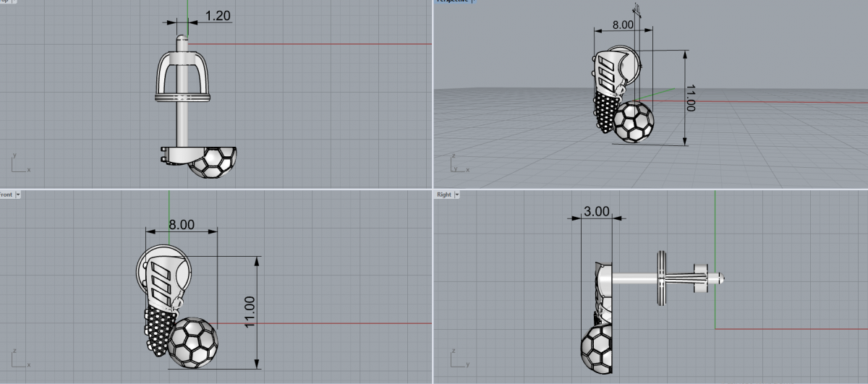Pick the half soccer ball in Top viewport
Viewport: 868px width, 384px height.
213,162
